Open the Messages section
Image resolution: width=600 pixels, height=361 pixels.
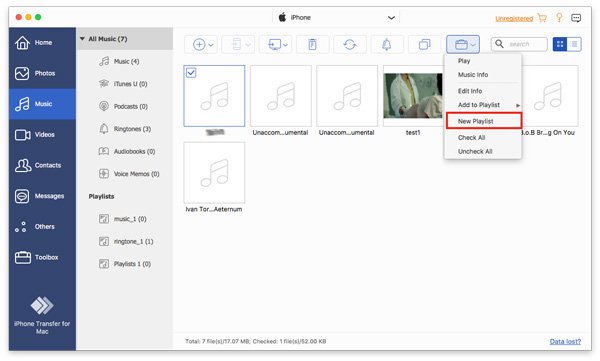pyautogui.click(x=42, y=196)
